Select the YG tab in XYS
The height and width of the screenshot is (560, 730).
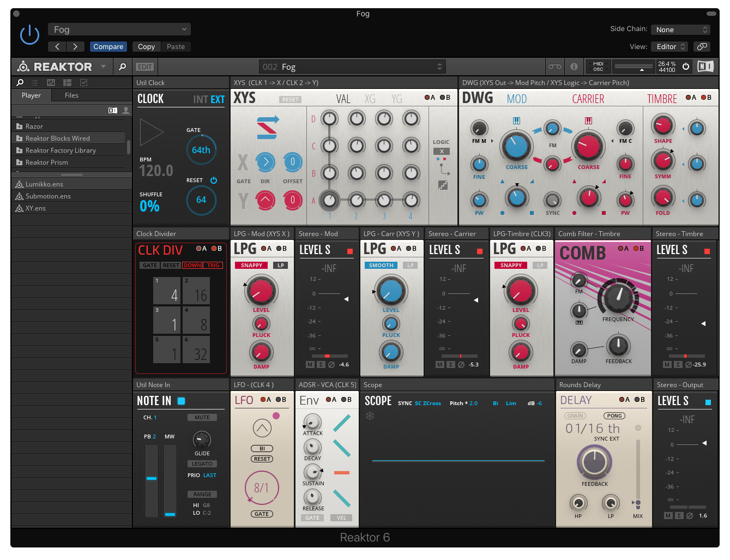point(397,99)
